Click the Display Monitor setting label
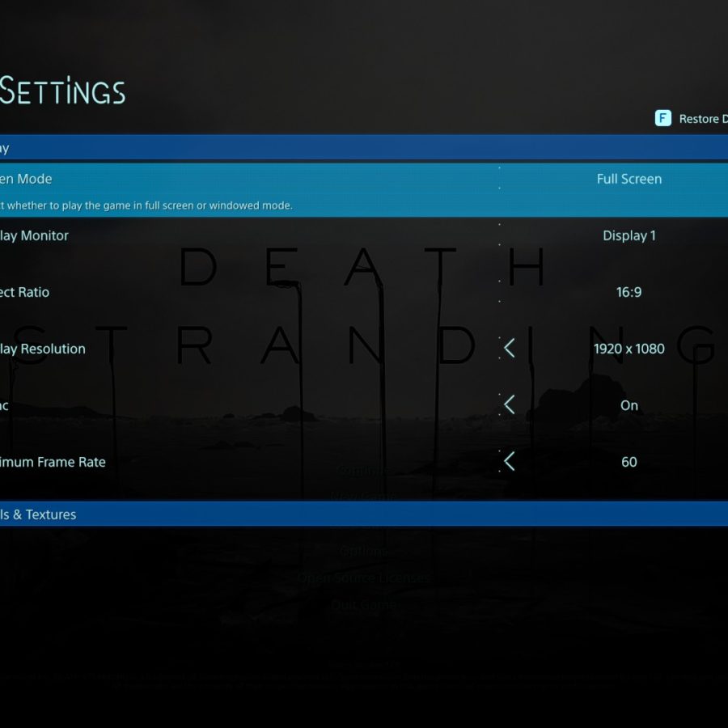Image resolution: width=728 pixels, height=728 pixels. pyautogui.click(x=34, y=235)
